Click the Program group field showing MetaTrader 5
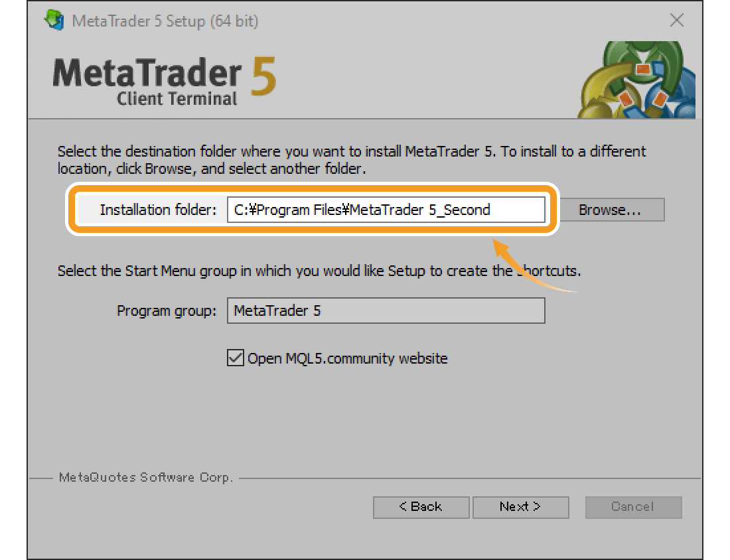The height and width of the screenshot is (560, 730). 386,311
